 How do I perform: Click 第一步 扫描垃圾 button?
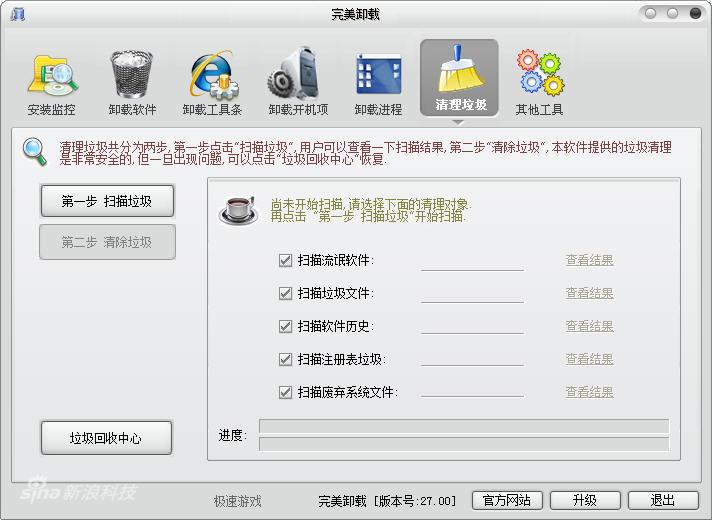[x=107, y=201]
